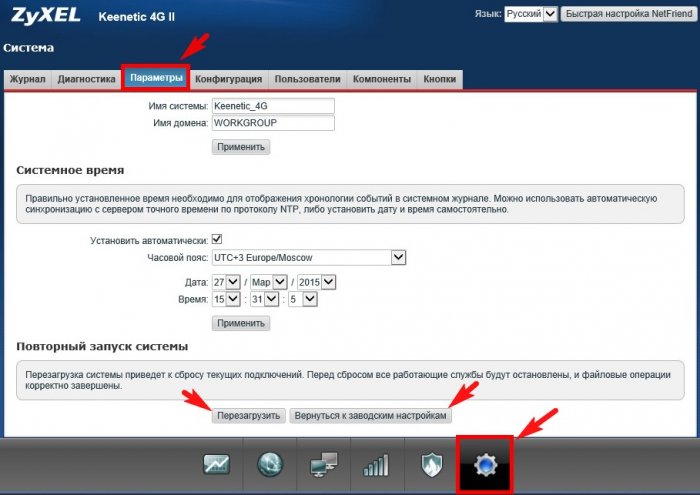
Task: Open the seconds dropdown showing 5
Action: pyautogui.click(x=303, y=299)
